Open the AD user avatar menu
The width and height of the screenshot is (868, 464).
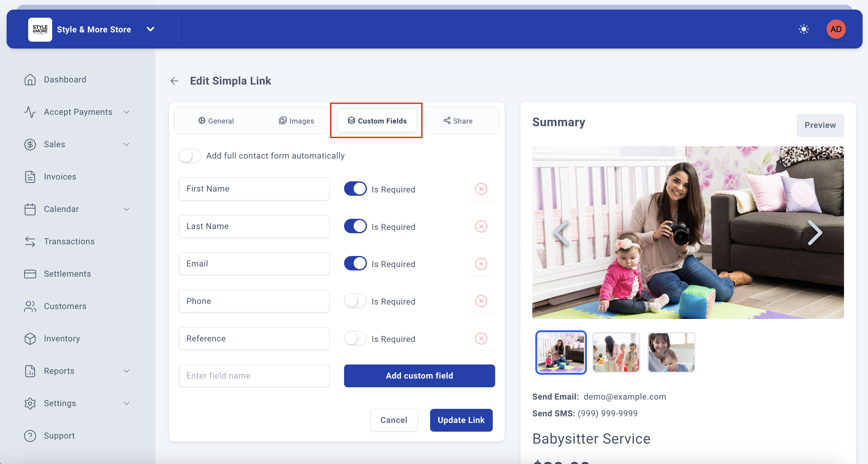tap(836, 29)
